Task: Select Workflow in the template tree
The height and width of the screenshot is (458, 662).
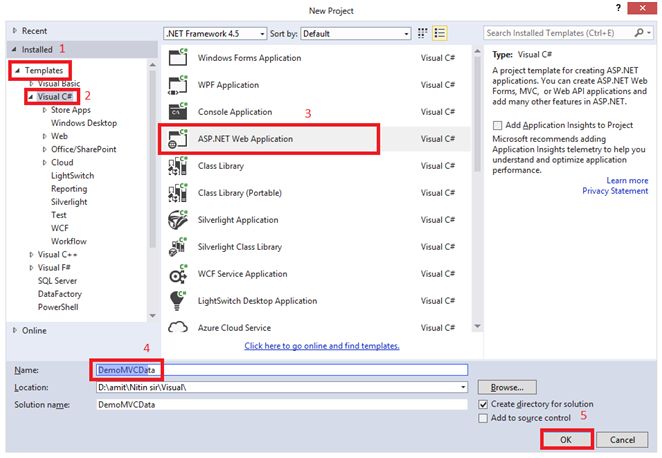Action: 68,241
